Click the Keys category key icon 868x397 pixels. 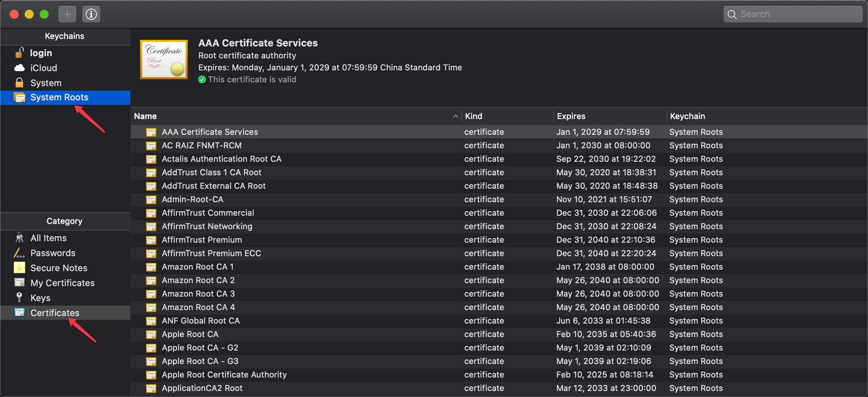point(19,298)
